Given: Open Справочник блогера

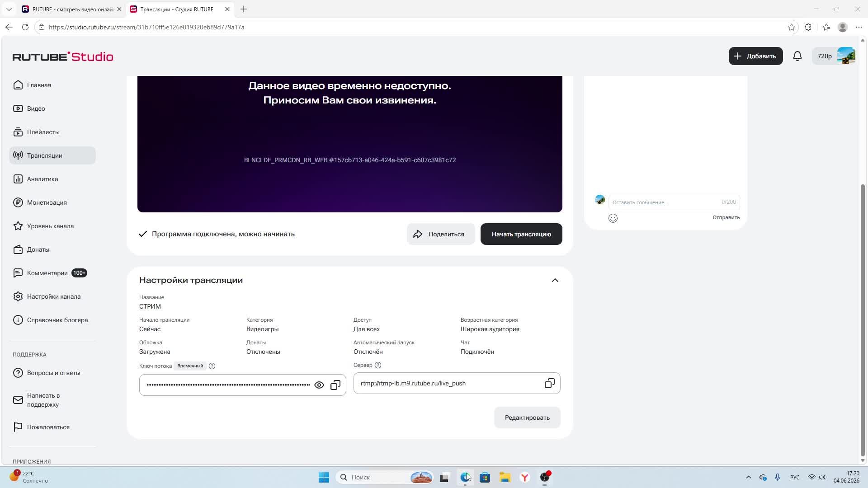Looking at the screenshot, I should (x=52, y=320).
